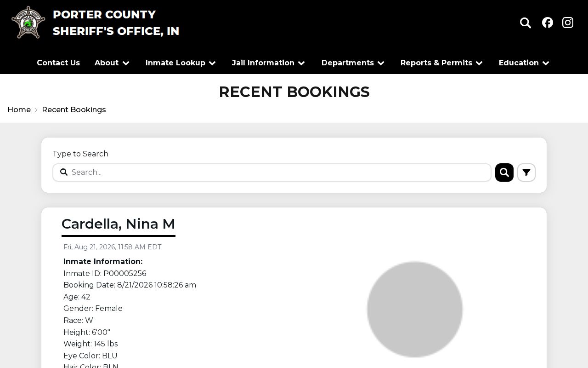Click the Height: 6'00" line
The image size is (588, 368).
tap(87, 332)
